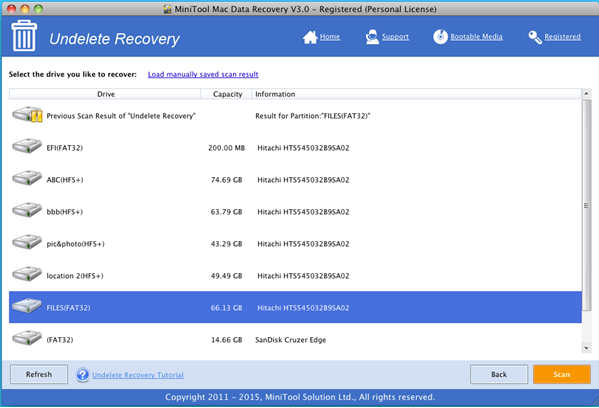Click the pic&photo(HFS+) drive icon
599x408 pixels.
(x=27, y=243)
